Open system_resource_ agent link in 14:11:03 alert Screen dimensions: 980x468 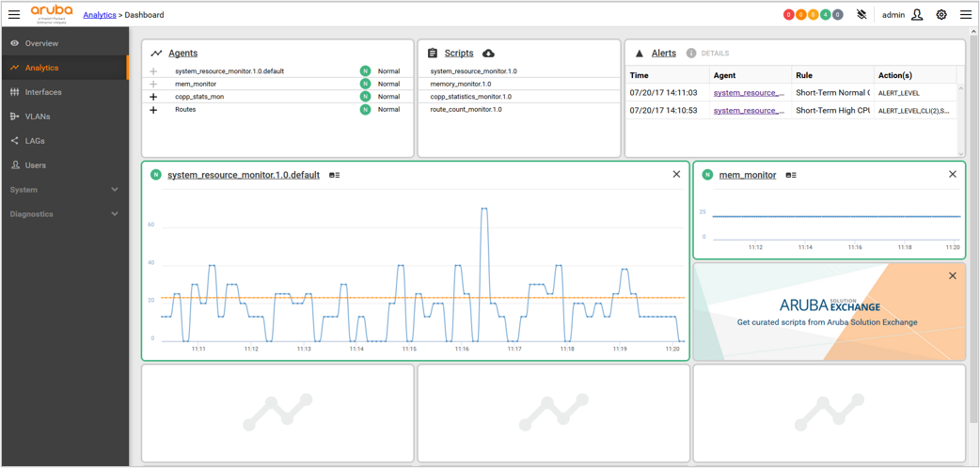click(x=750, y=92)
